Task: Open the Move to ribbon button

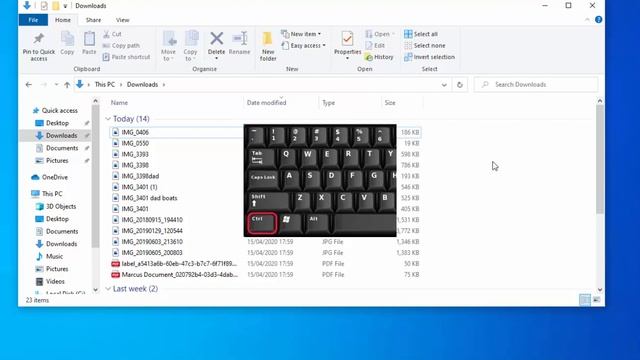Action: [168, 46]
